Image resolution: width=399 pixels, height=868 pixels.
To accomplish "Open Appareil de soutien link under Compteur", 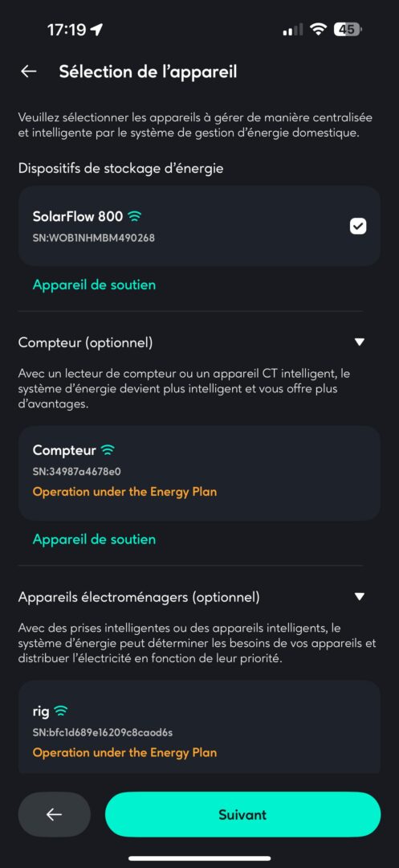I will (94, 539).
